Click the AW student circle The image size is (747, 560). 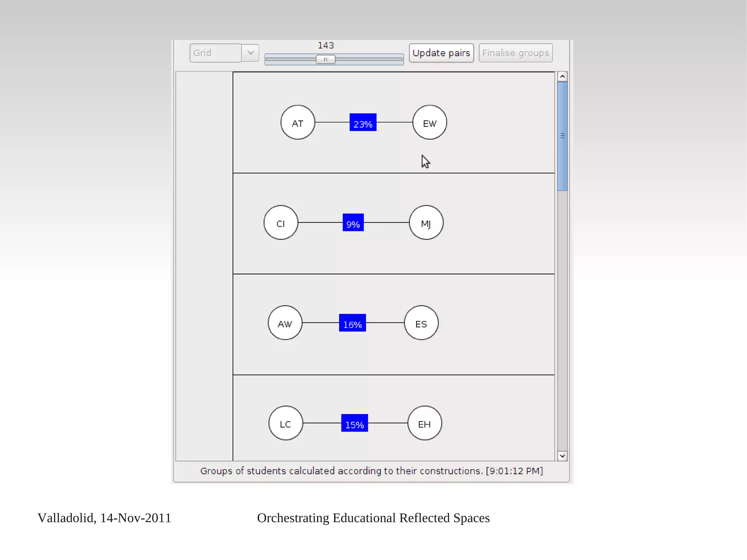pyautogui.click(x=285, y=323)
